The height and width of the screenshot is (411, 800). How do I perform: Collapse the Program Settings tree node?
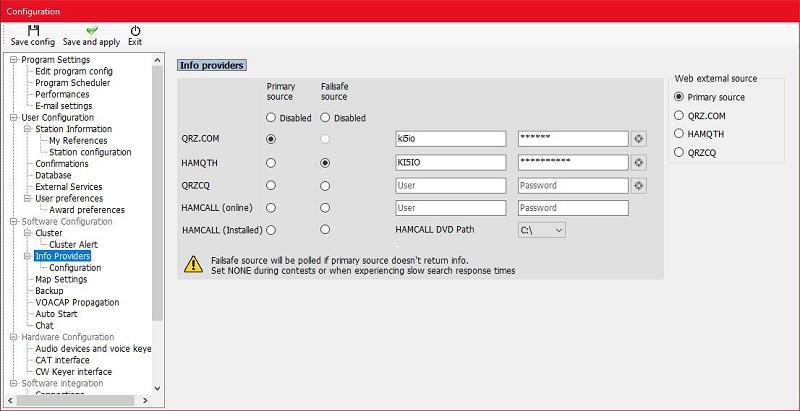click(14, 60)
